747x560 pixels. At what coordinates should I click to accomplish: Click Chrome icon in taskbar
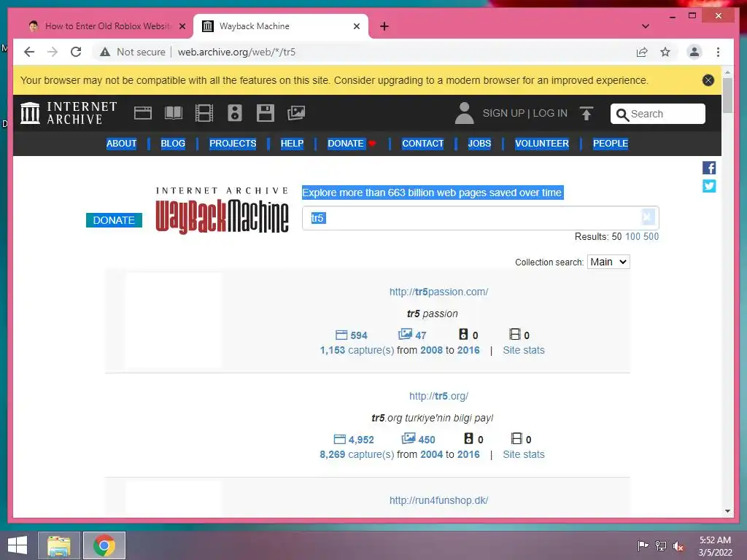tap(104, 545)
